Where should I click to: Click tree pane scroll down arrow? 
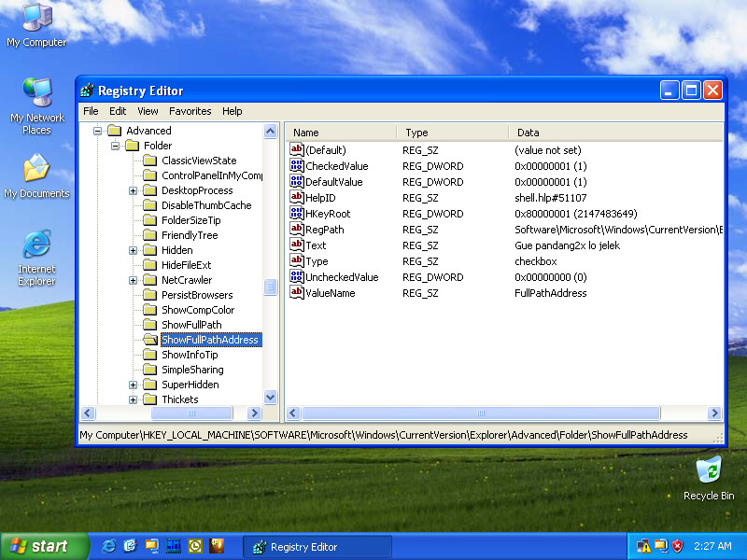(x=270, y=398)
